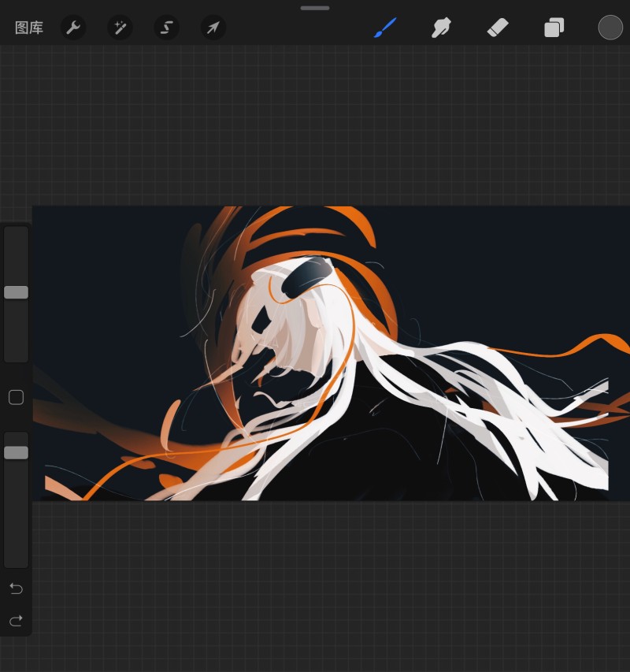This screenshot has width=630, height=672.
Task: Tap the square modify button in sidebar
Action: [17, 397]
